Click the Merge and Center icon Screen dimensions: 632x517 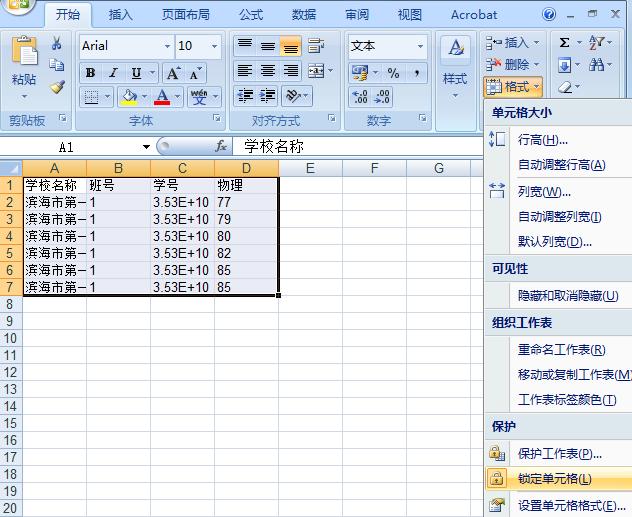[316, 71]
